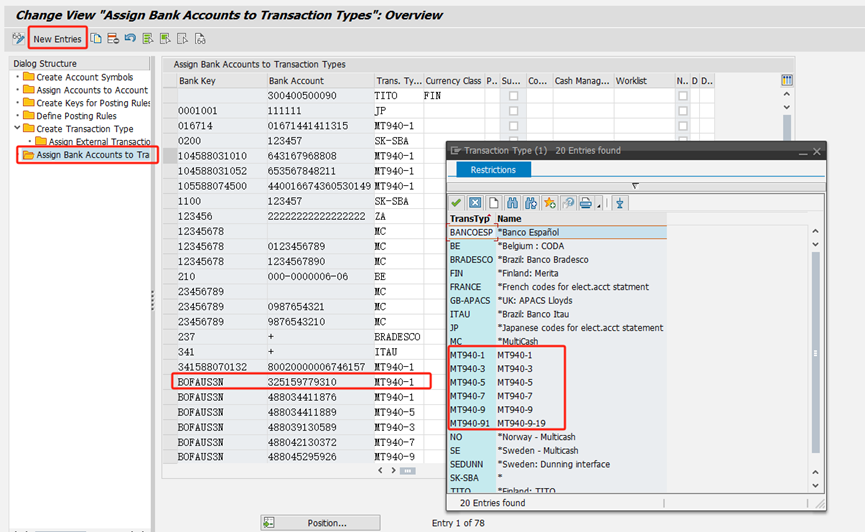Select MT940-5 in transaction type list

click(x=467, y=383)
